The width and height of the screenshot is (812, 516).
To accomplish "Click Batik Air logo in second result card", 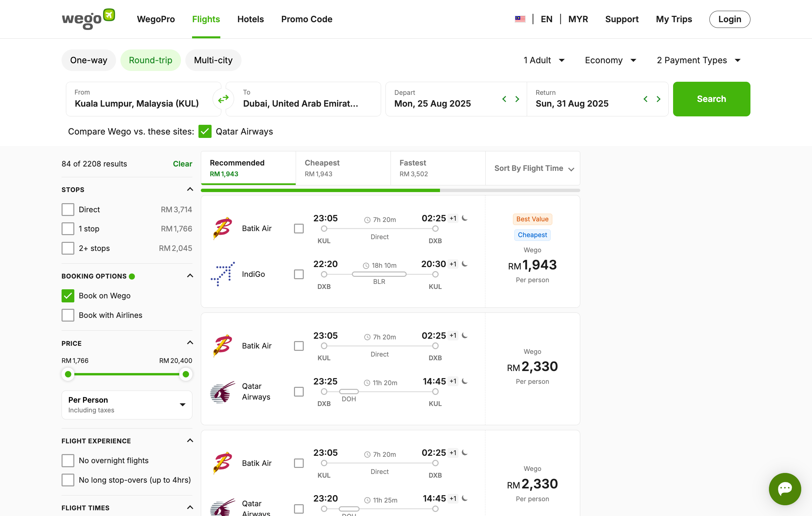I will click(x=223, y=346).
